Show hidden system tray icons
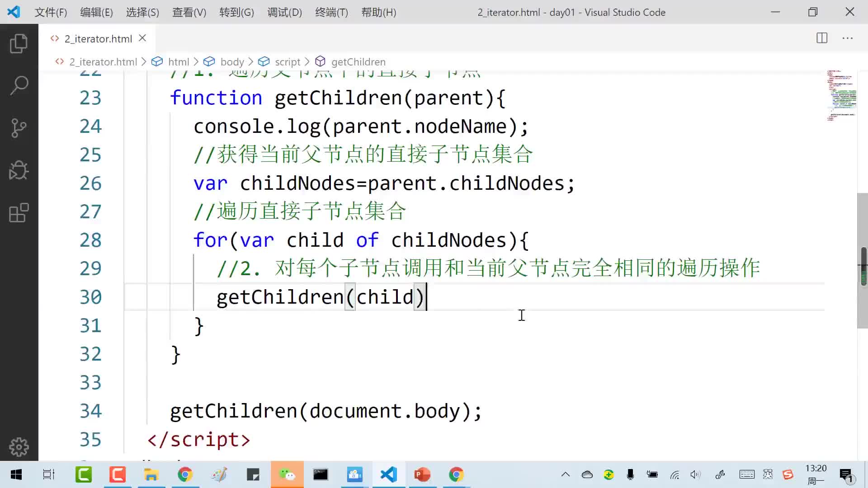This screenshot has height=488, width=868. click(x=566, y=474)
